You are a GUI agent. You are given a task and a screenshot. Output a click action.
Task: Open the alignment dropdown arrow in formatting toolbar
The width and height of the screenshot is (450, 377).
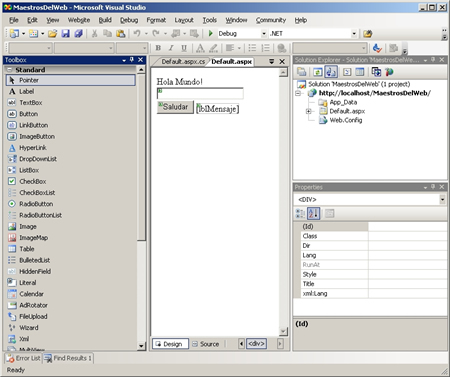[x=239, y=48]
